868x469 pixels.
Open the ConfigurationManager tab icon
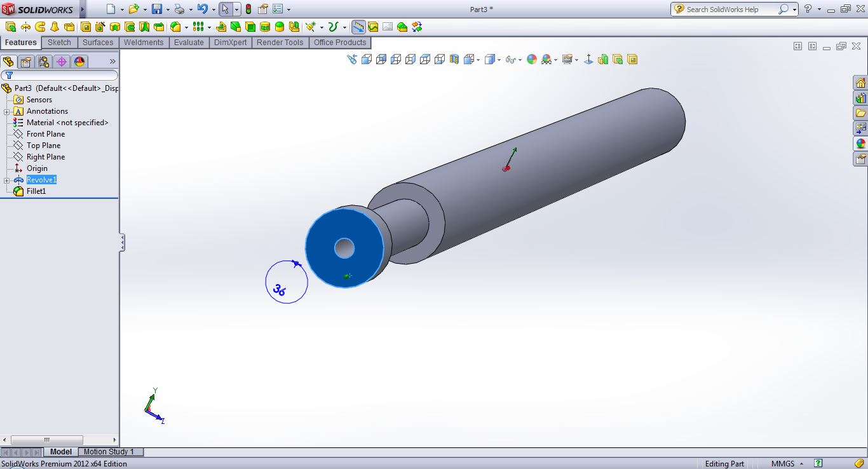[43, 62]
